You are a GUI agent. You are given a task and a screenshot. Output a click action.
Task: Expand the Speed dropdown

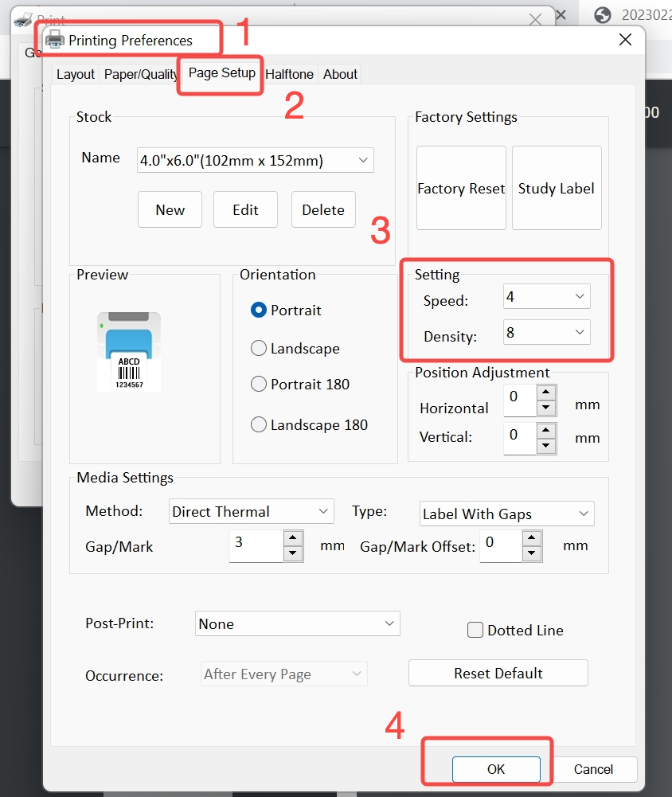[546, 297]
